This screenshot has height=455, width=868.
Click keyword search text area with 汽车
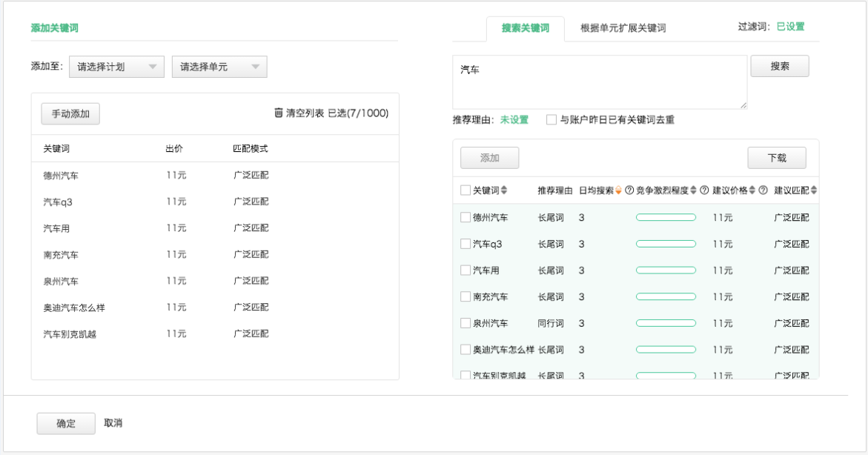pos(600,82)
